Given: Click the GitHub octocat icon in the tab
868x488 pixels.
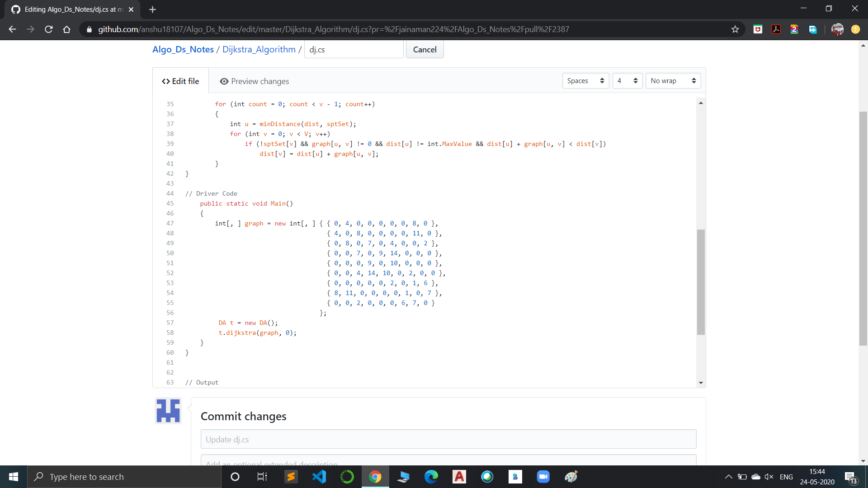Looking at the screenshot, I should tap(15, 9).
